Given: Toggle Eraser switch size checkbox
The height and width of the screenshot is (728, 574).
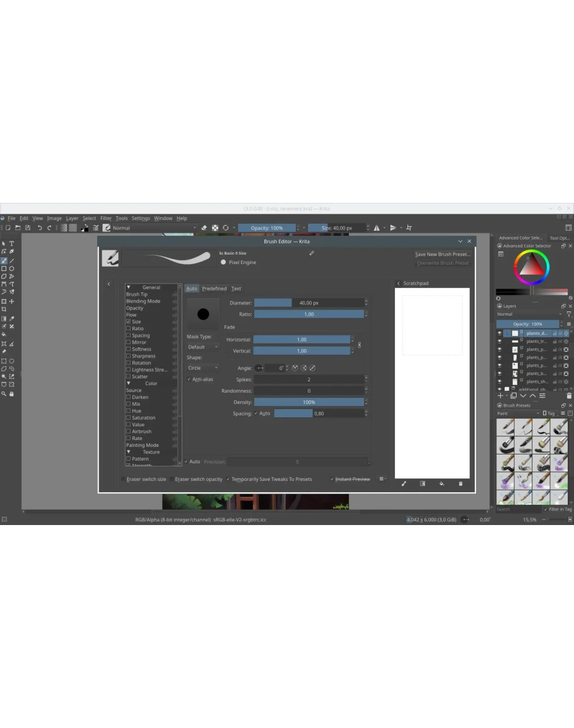Looking at the screenshot, I should [x=124, y=479].
